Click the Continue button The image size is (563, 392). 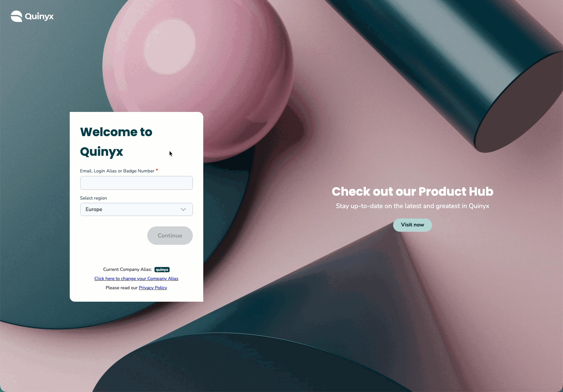[170, 236]
